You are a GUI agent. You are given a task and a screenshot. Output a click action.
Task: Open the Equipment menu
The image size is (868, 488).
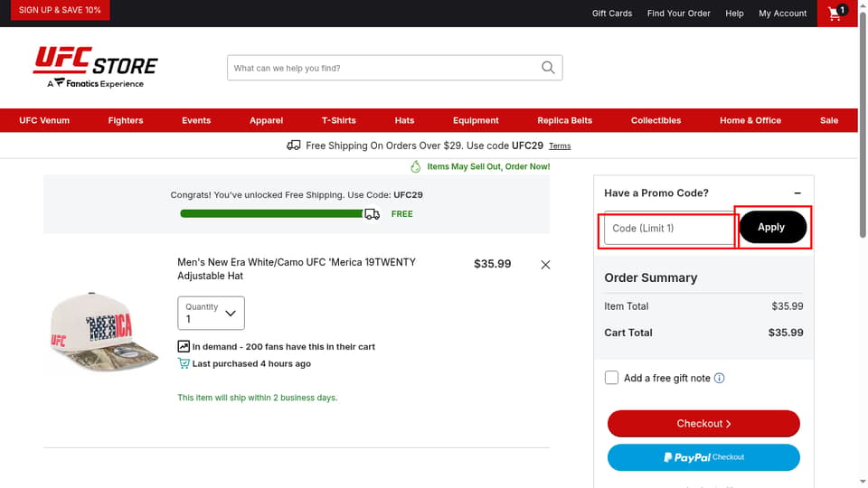[476, 120]
